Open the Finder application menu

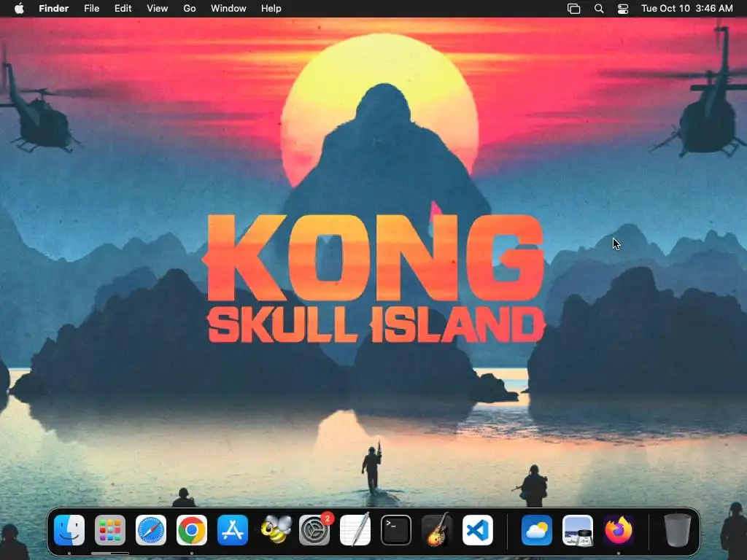point(54,9)
